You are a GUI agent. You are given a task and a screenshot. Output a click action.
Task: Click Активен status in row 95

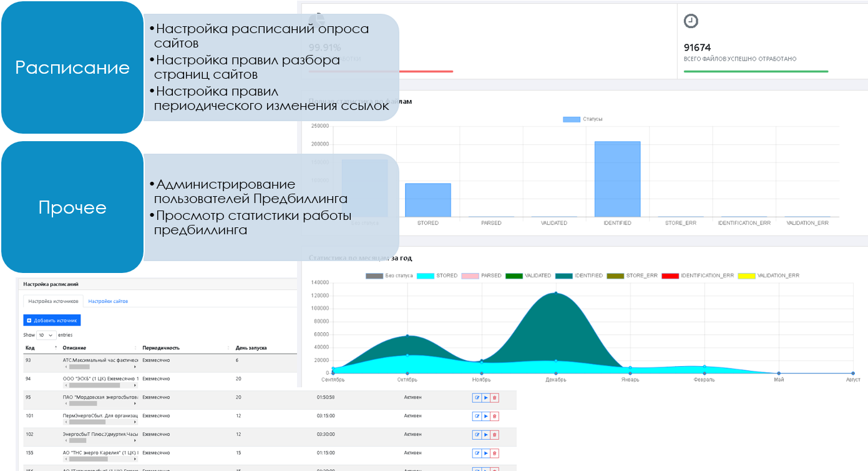point(412,397)
